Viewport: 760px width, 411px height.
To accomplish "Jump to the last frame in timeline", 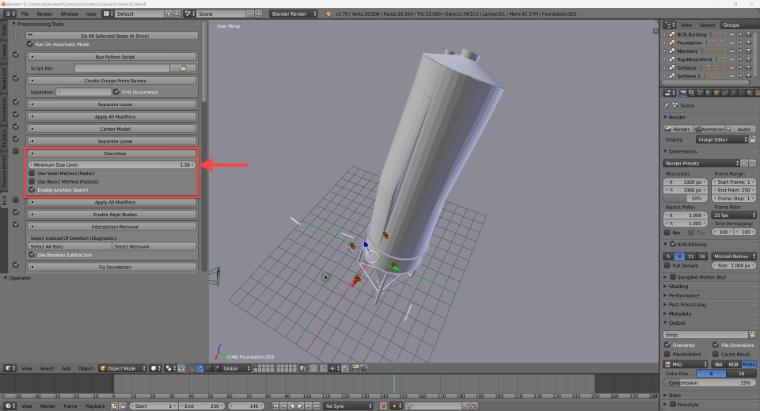I will coord(317,406).
